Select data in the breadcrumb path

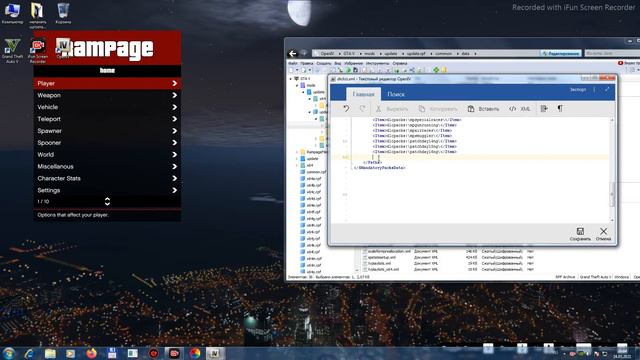[x=465, y=53]
